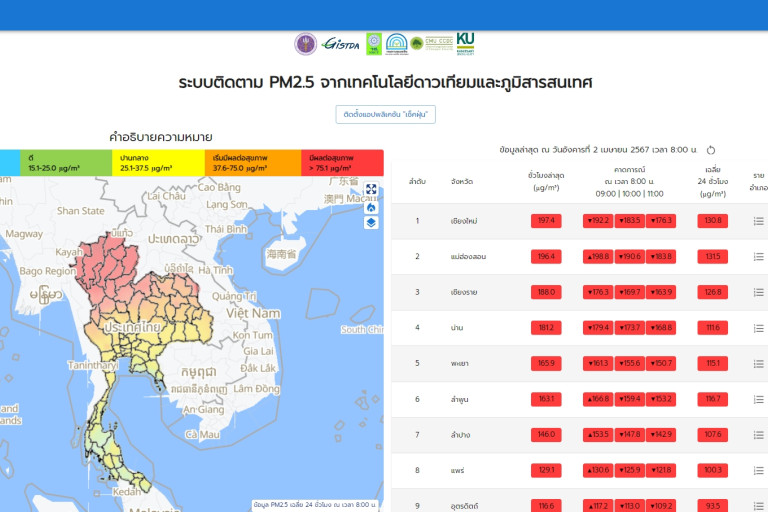Viewport: 768px width, 512px height.
Task: Open the map layers control
Action: point(371,223)
